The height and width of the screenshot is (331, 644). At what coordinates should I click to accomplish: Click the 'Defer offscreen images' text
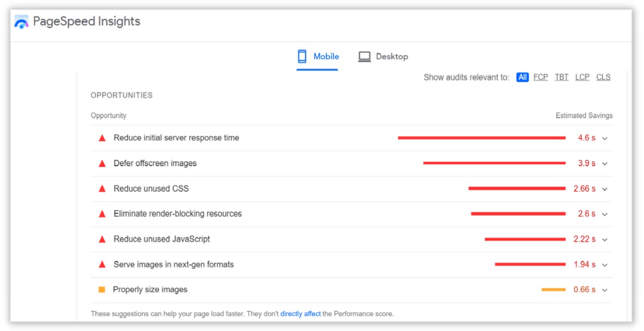click(155, 163)
